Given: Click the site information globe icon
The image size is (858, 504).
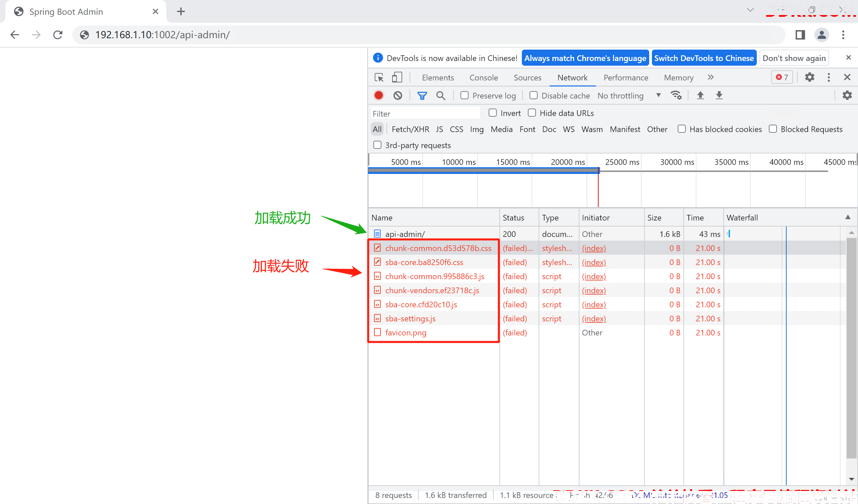Looking at the screenshot, I should coord(84,35).
